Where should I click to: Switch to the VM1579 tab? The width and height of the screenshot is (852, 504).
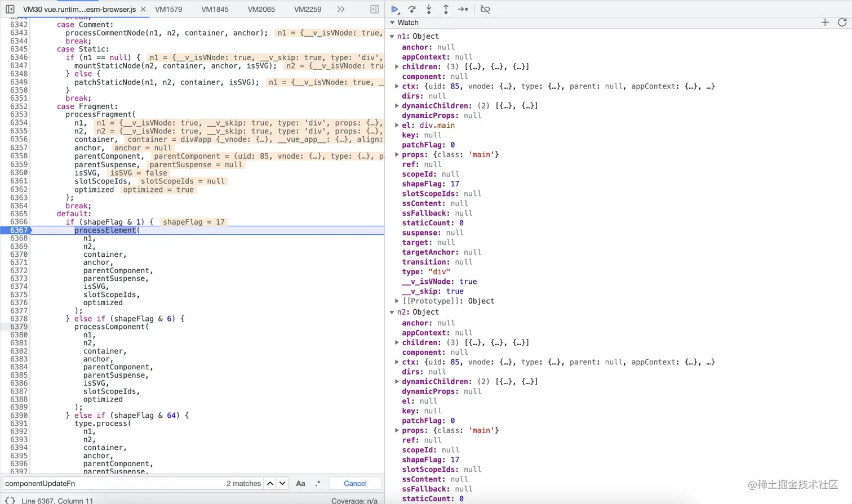(168, 9)
